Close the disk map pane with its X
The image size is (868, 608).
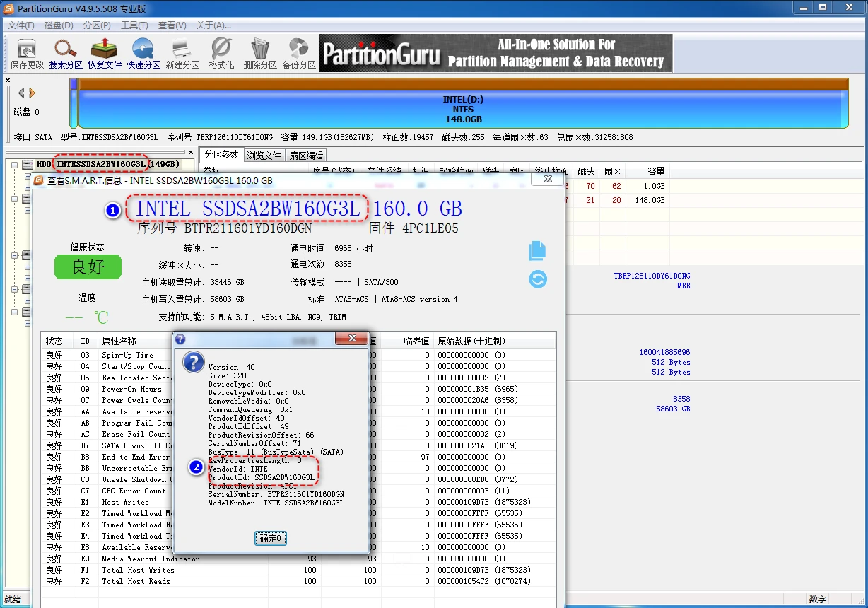click(x=8, y=80)
